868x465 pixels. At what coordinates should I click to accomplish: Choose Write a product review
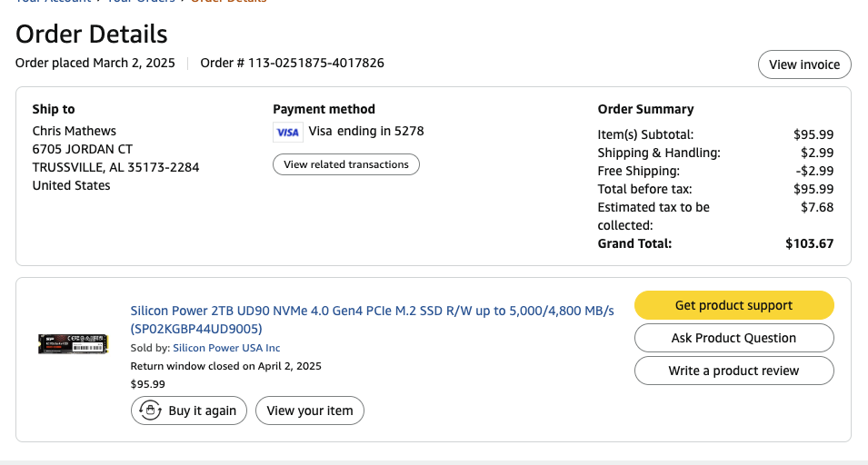point(733,371)
